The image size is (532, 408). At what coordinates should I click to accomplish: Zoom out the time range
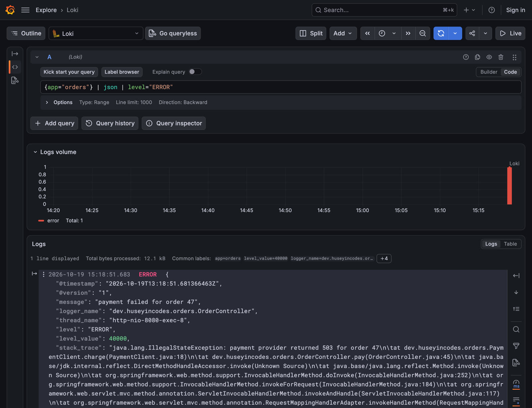point(423,33)
